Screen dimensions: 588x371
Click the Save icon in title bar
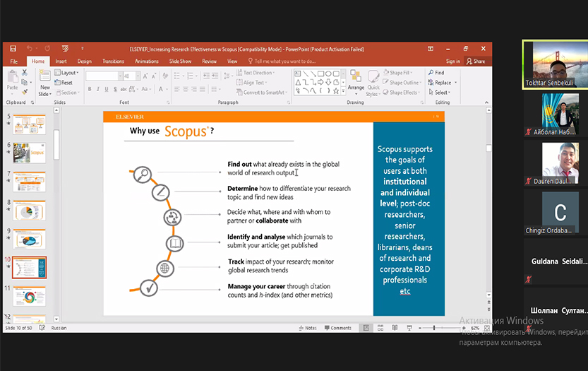[x=13, y=49]
